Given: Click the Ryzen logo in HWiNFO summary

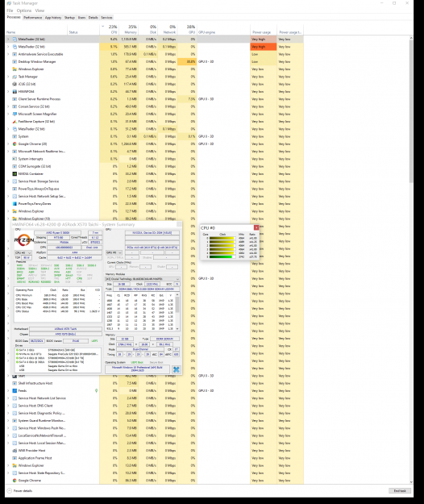Looking at the screenshot, I should 23,240.
